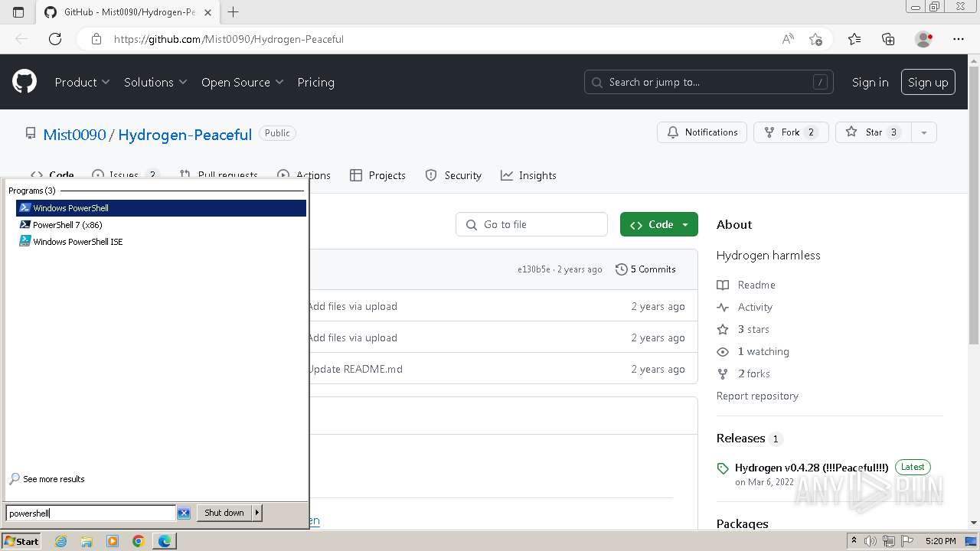
Task: Open the Edge profile avatar
Action: coord(924,39)
